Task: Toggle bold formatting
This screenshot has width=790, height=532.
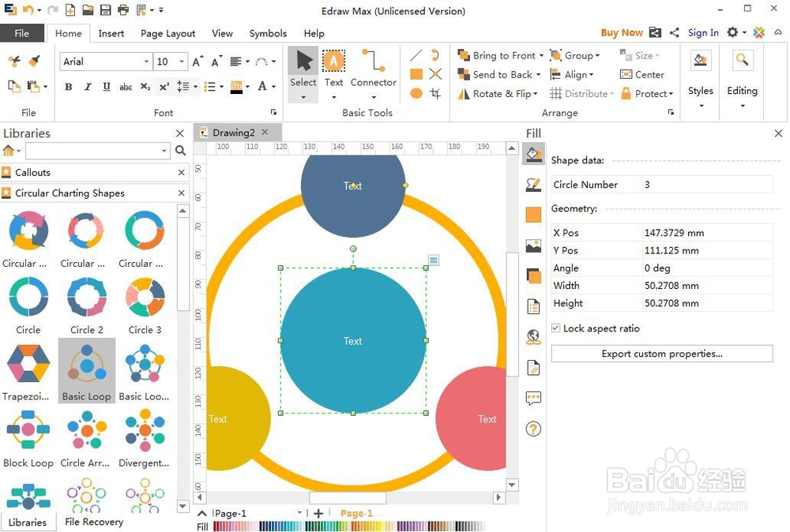Action: pos(69,87)
